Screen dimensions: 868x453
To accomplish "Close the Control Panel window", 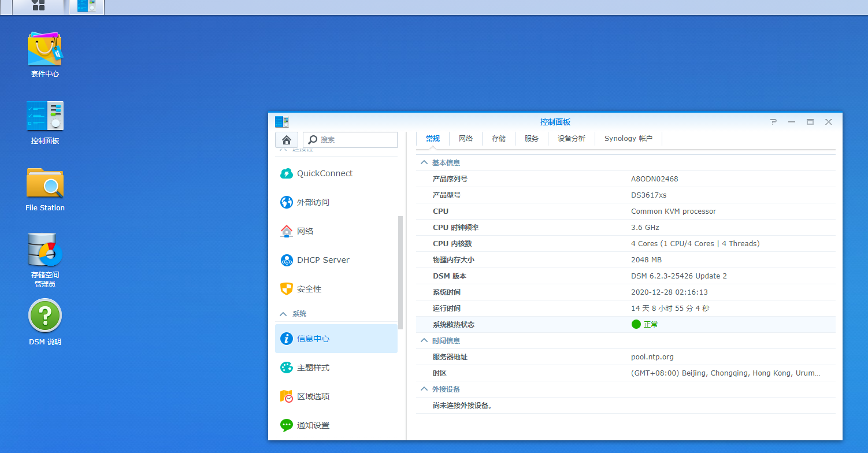I will [x=829, y=122].
